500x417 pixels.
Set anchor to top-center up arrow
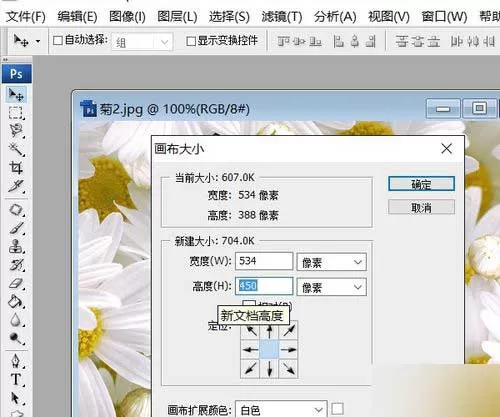click(269, 331)
